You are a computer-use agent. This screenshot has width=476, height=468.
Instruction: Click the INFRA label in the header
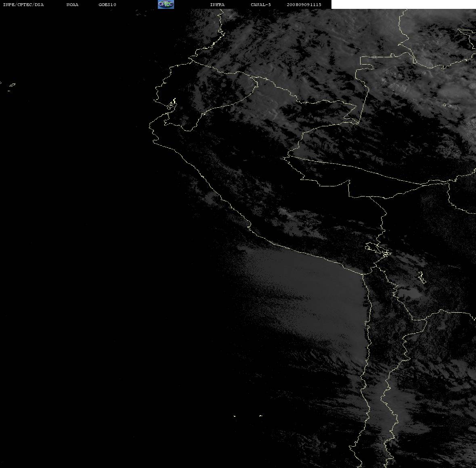click(217, 4)
